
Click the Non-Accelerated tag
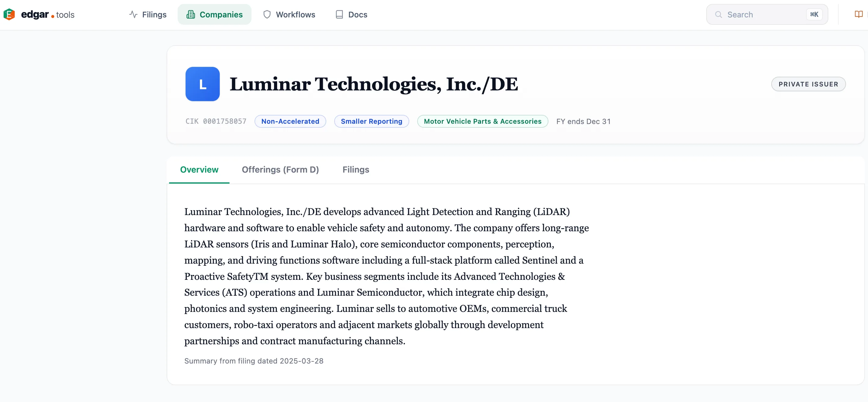tap(290, 121)
